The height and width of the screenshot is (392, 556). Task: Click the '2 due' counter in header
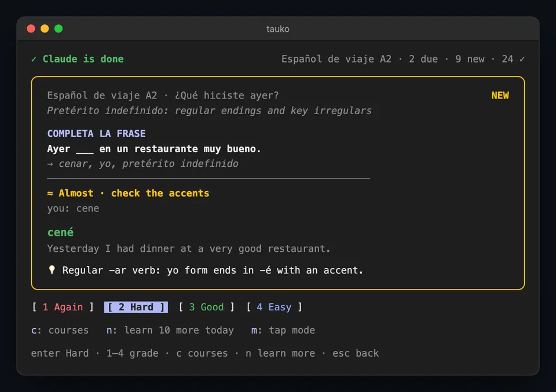(423, 59)
